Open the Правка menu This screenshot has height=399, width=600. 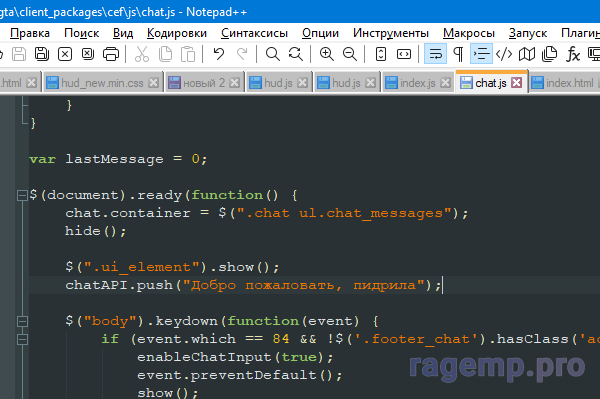coord(30,33)
